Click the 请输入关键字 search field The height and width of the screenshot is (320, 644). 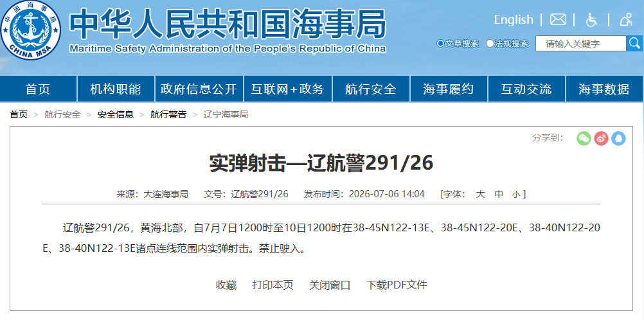click(581, 44)
